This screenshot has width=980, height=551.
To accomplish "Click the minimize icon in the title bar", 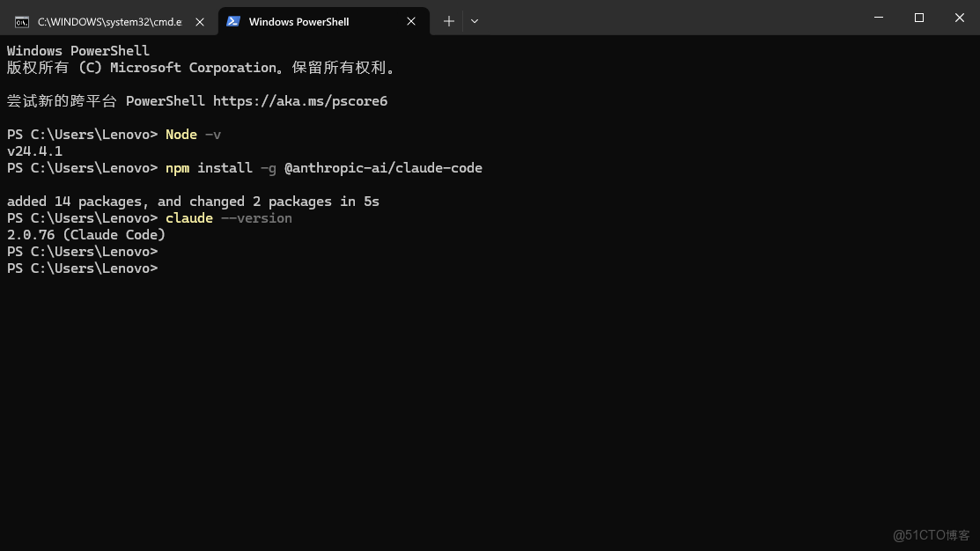I will (x=879, y=18).
